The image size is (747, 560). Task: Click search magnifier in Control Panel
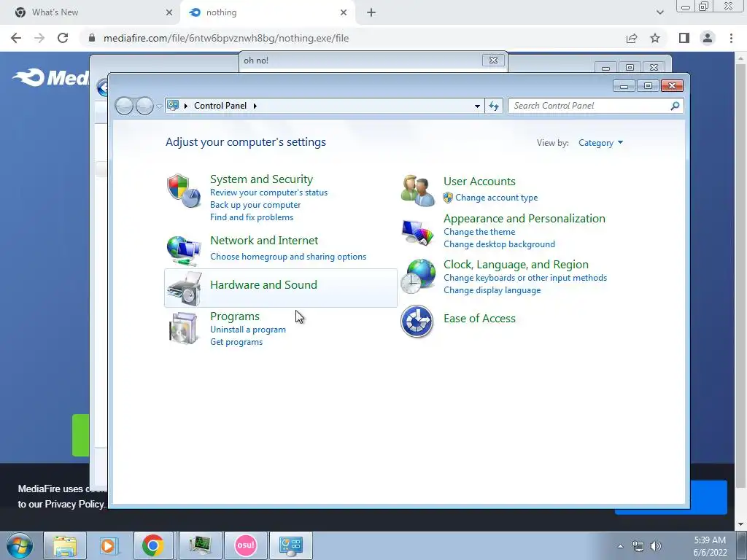point(675,106)
